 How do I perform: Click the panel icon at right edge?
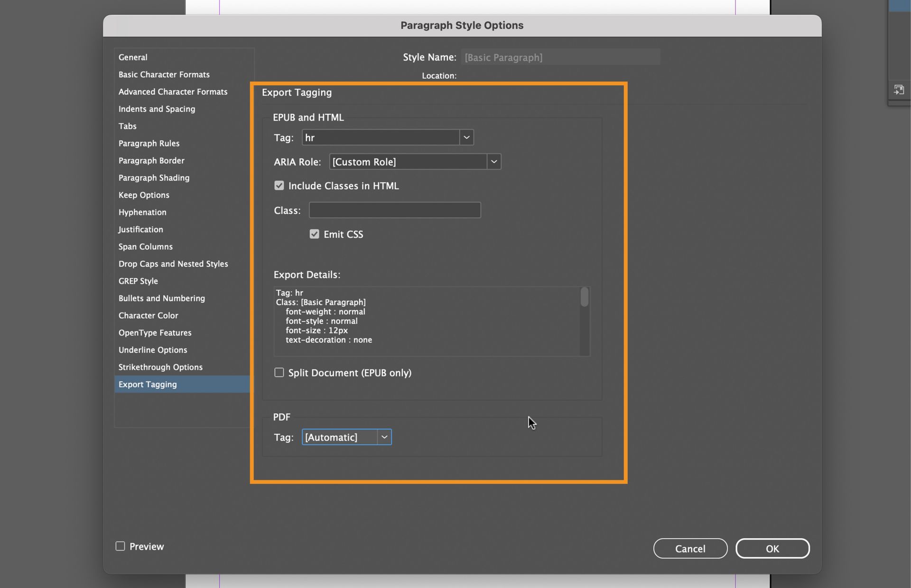click(x=899, y=90)
